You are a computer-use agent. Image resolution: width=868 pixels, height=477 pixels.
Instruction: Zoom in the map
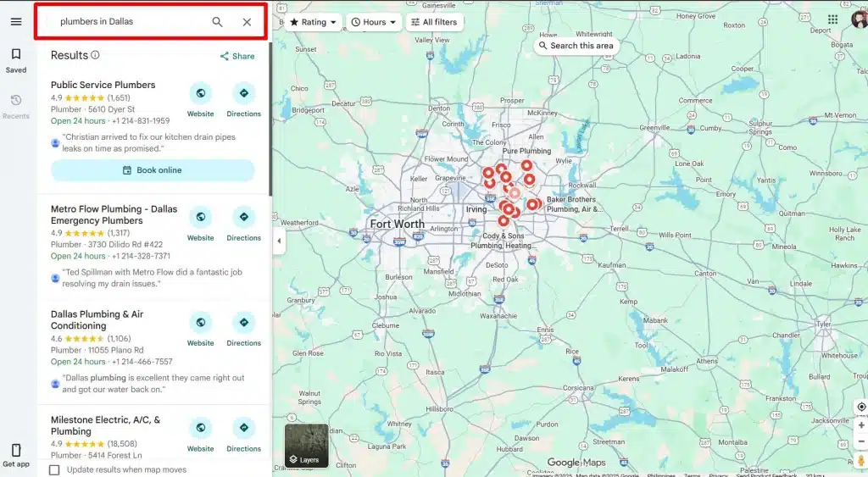point(861,425)
